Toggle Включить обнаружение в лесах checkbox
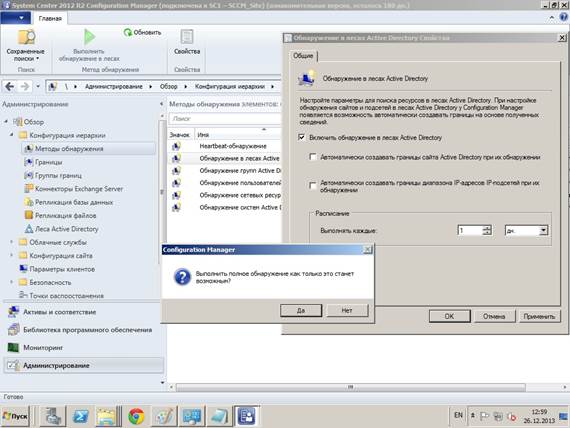The width and height of the screenshot is (570, 428). 301,137
